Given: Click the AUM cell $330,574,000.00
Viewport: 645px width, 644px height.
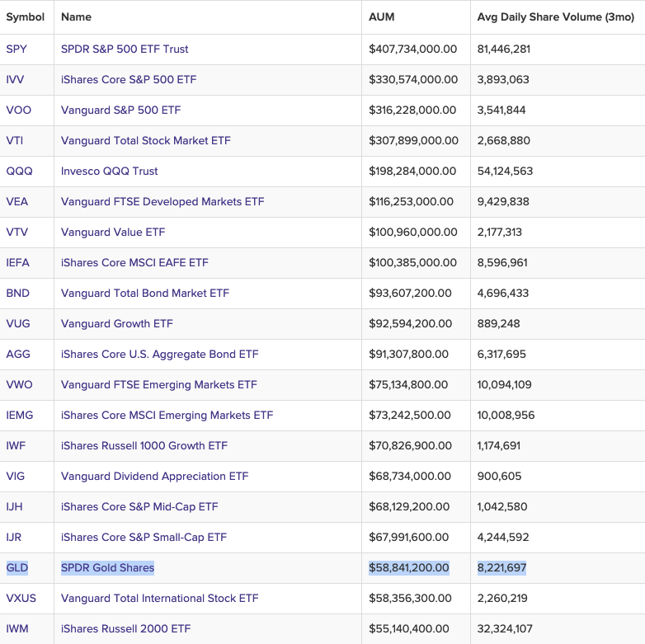Looking at the screenshot, I should coord(413,79).
